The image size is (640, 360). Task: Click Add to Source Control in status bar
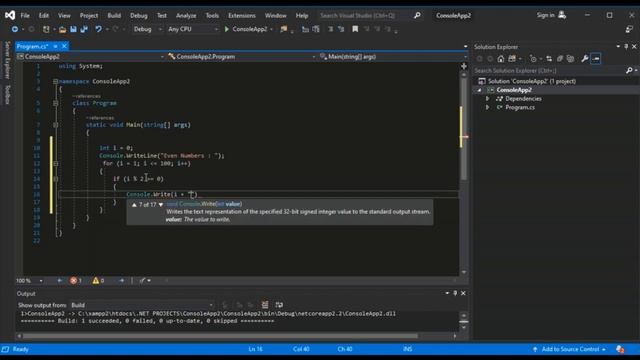coord(569,349)
